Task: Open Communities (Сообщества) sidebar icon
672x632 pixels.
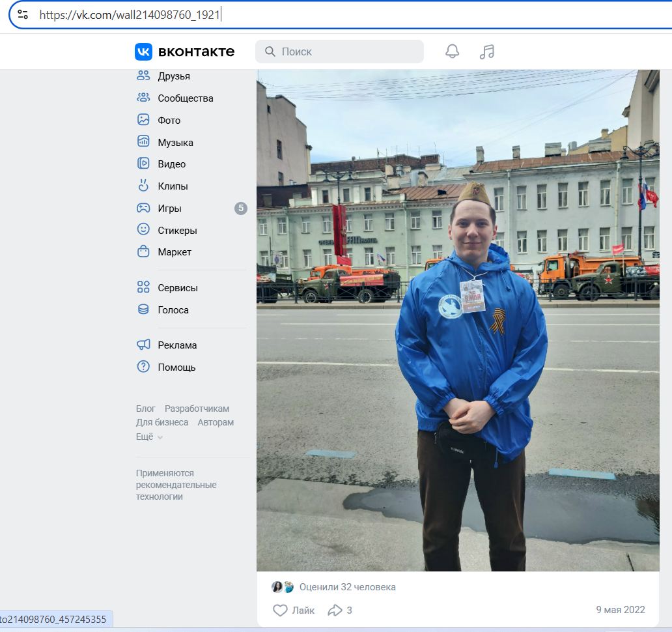Action: pos(143,98)
